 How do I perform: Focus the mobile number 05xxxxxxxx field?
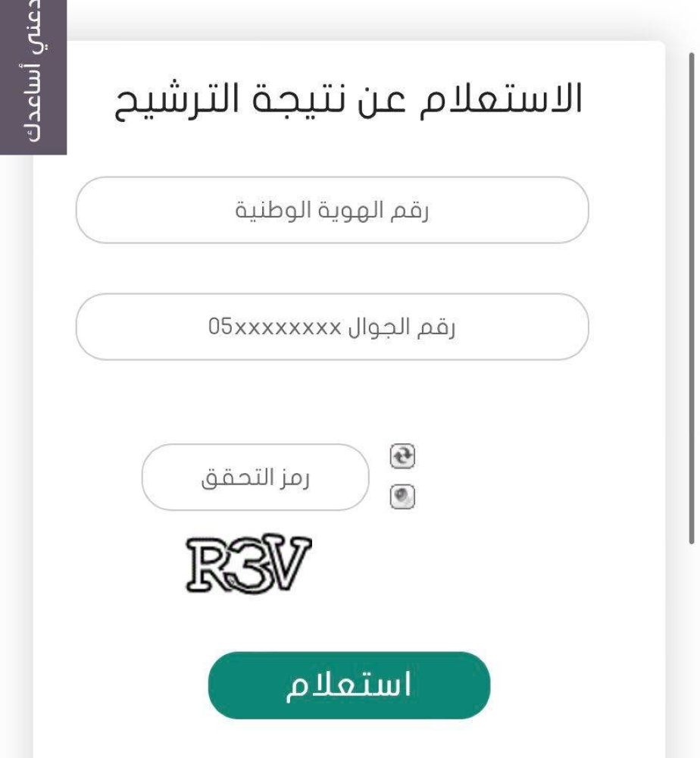point(332,327)
